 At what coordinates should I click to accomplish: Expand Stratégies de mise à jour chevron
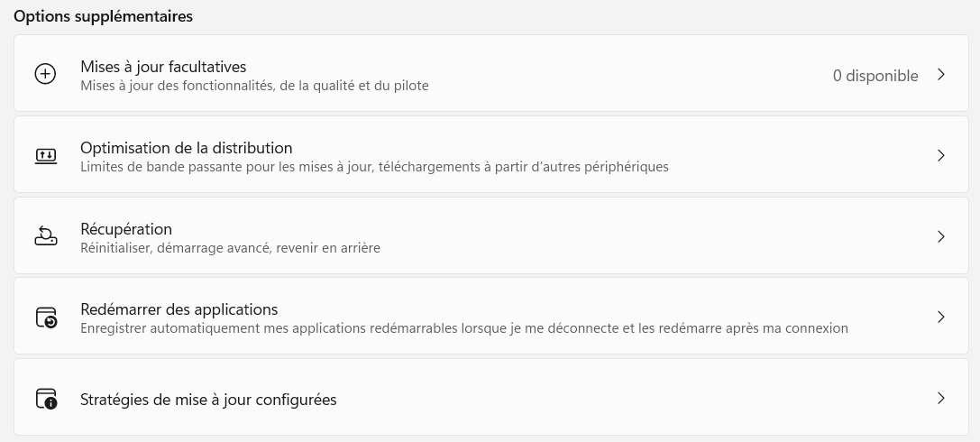point(940,398)
